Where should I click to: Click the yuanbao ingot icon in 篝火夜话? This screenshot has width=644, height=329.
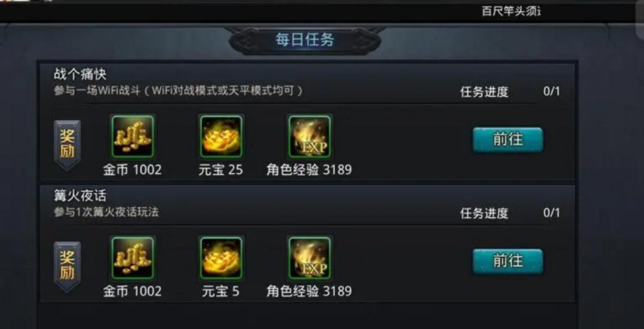point(221,258)
